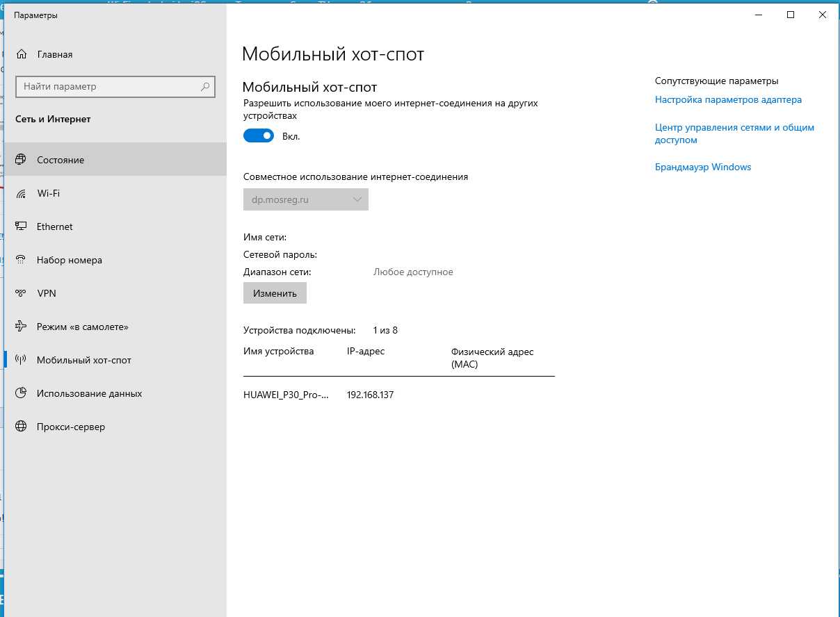The width and height of the screenshot is (840, 617).
Task: Open Использование данных page
Action: coord(115,393)
